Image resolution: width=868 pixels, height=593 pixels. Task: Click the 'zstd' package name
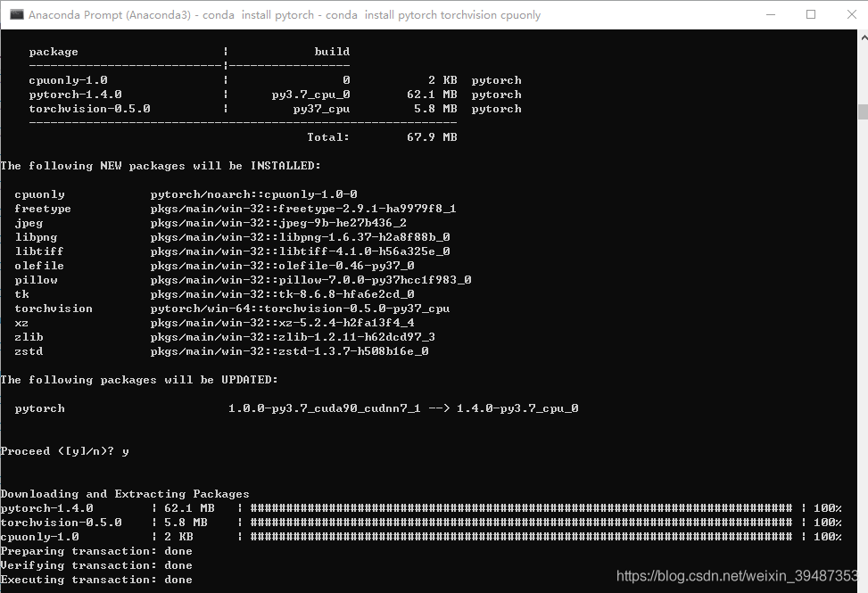[x=29, y=351]
